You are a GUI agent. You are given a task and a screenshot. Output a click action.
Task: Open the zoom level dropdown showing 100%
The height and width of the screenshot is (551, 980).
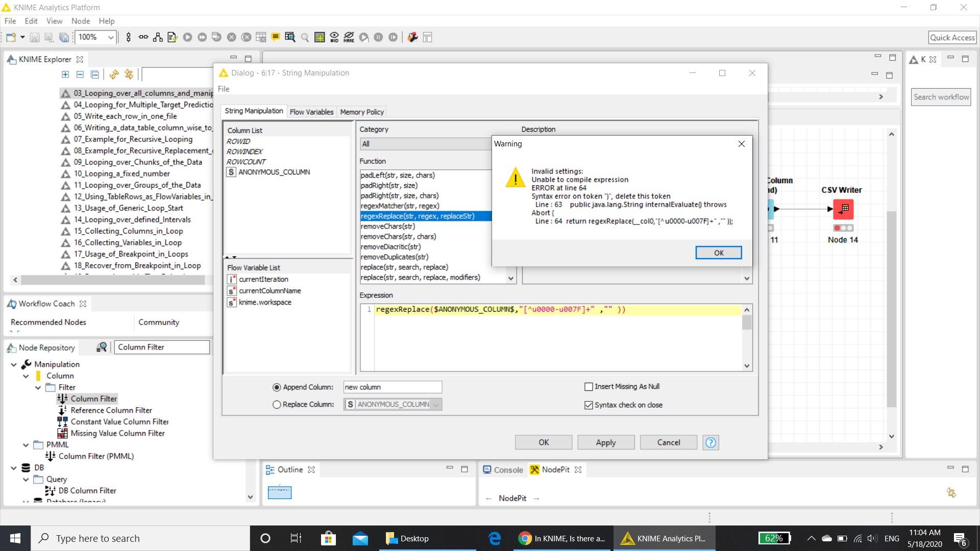pyautogui.click(x=111, y=37)
